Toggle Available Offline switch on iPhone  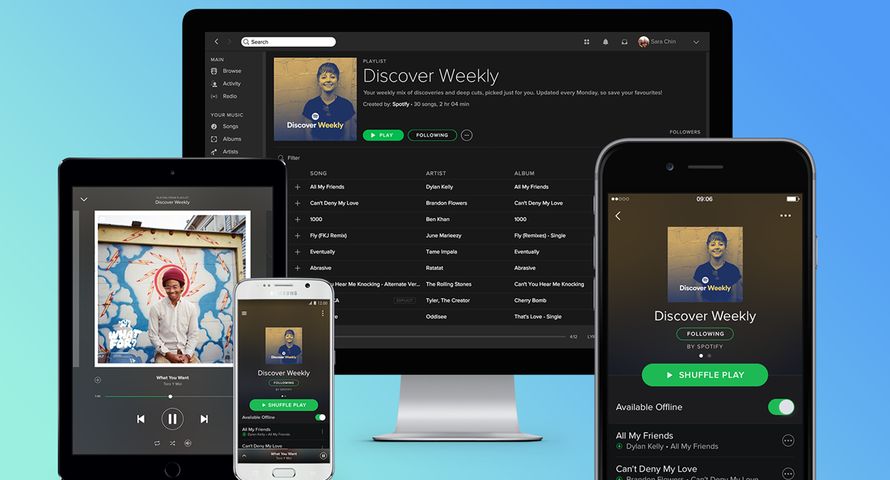781,407
